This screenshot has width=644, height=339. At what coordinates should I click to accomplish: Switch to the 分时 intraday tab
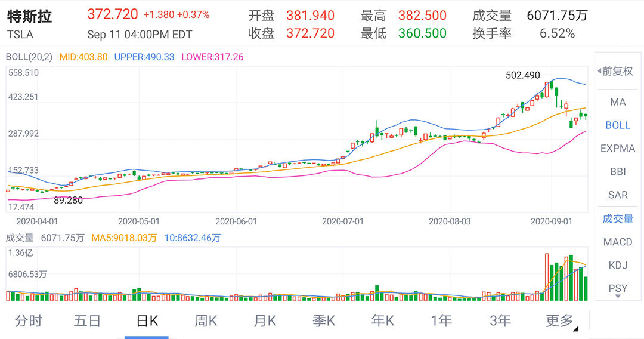coord(29,321)
